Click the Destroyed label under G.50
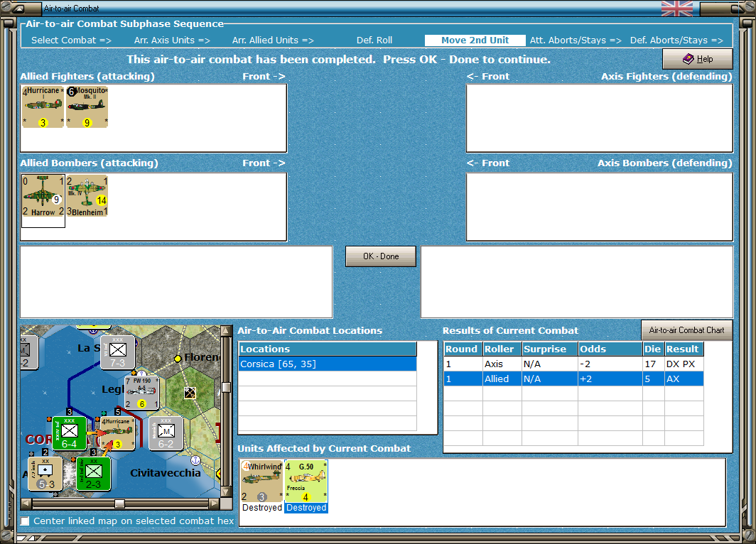 pos(306,507)
